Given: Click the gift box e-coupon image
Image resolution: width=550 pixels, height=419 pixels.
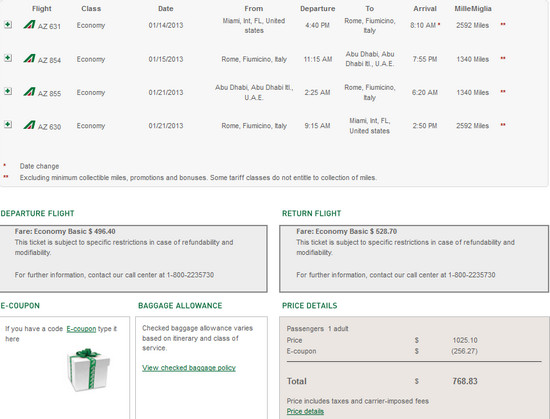Looking at the screenshot, I should coord(88,370).
